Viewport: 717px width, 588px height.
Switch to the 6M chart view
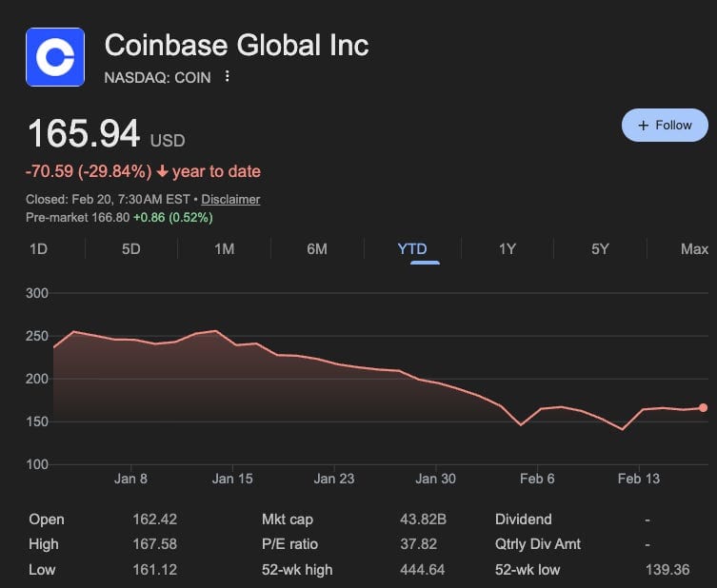(317, 249)
